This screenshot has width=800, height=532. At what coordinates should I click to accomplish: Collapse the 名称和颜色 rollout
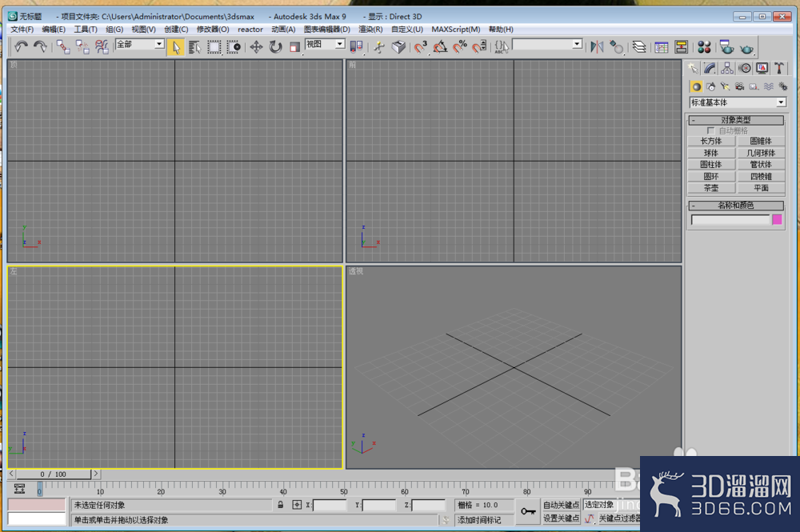point(736,206)
